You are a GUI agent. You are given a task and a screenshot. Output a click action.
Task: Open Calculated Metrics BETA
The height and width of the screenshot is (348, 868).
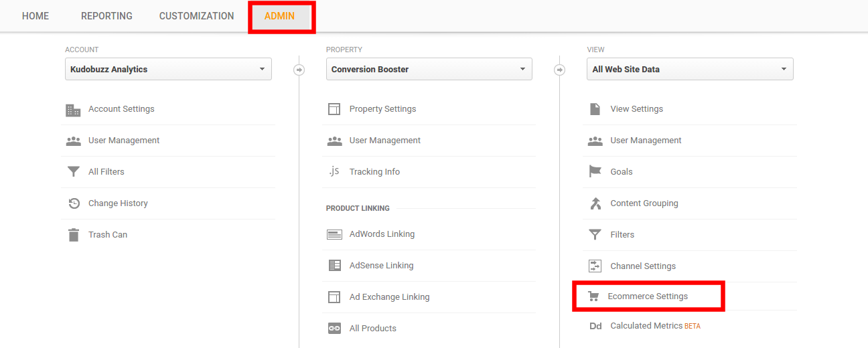(x=655, y=326)
